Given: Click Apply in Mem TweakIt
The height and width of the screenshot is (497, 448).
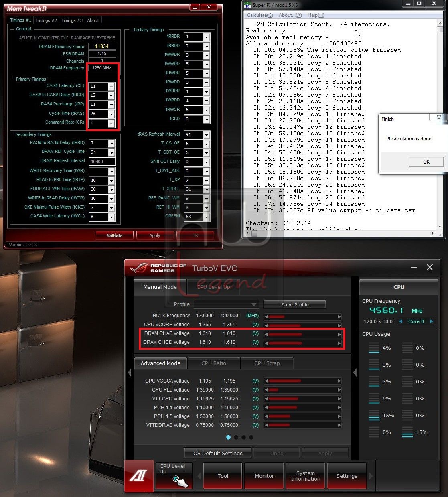Looking at the screenshot, I should [155, 235].
